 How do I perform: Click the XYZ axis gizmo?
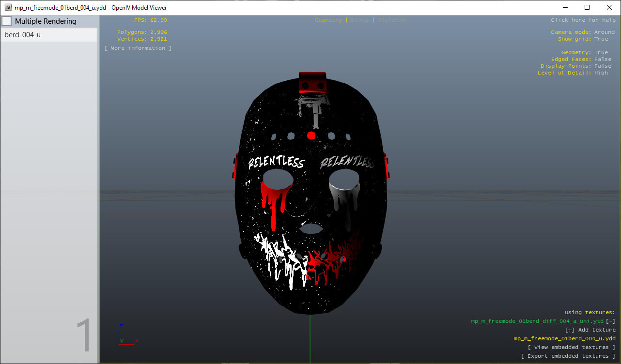tap(128, 334)
